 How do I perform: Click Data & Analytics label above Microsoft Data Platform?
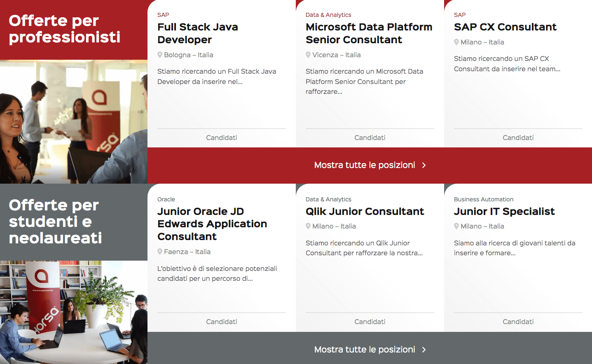(328, 15)
